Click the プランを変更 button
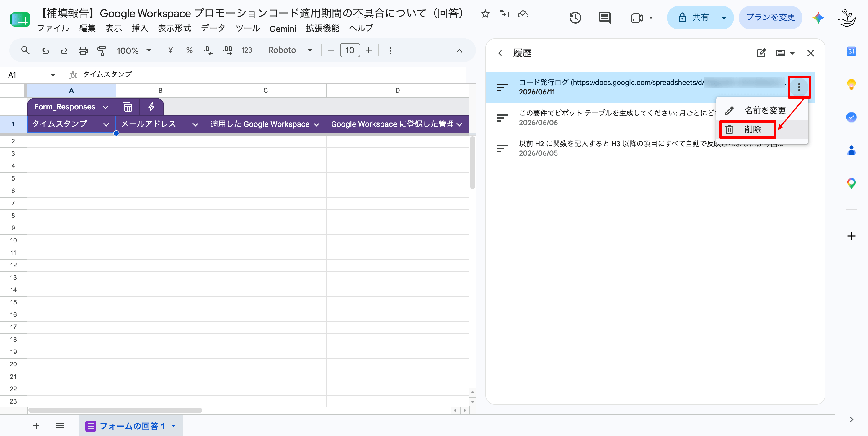 click(770, 17)
